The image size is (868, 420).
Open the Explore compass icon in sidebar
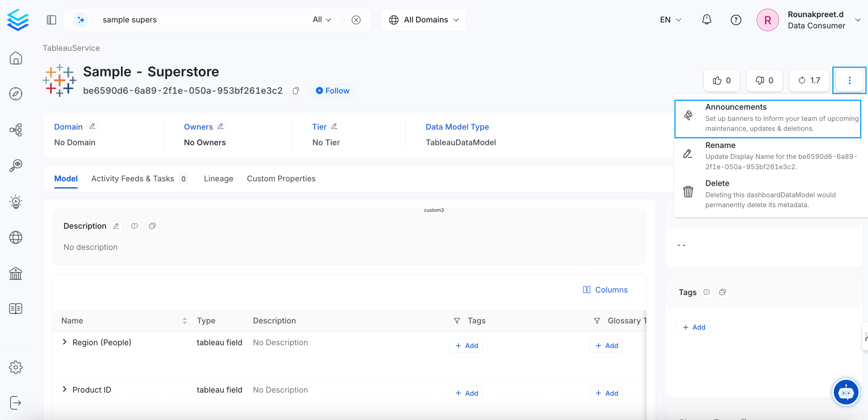coord(16,94)
